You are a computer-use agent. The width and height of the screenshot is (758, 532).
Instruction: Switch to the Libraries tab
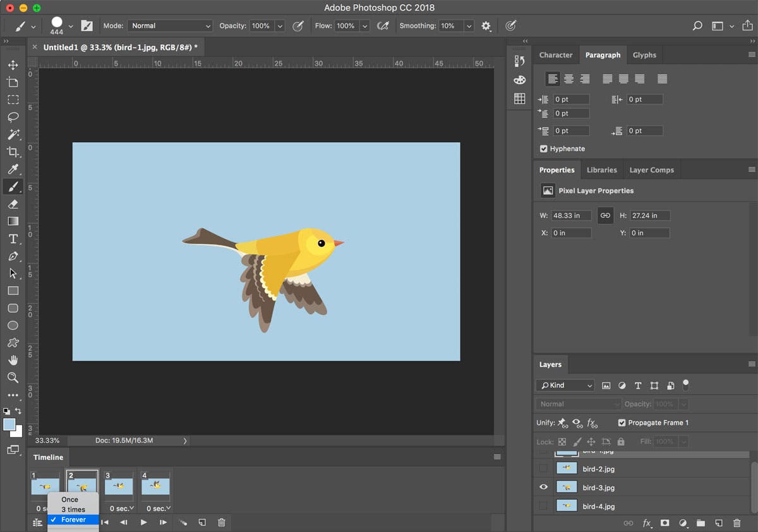pos(601,170)
